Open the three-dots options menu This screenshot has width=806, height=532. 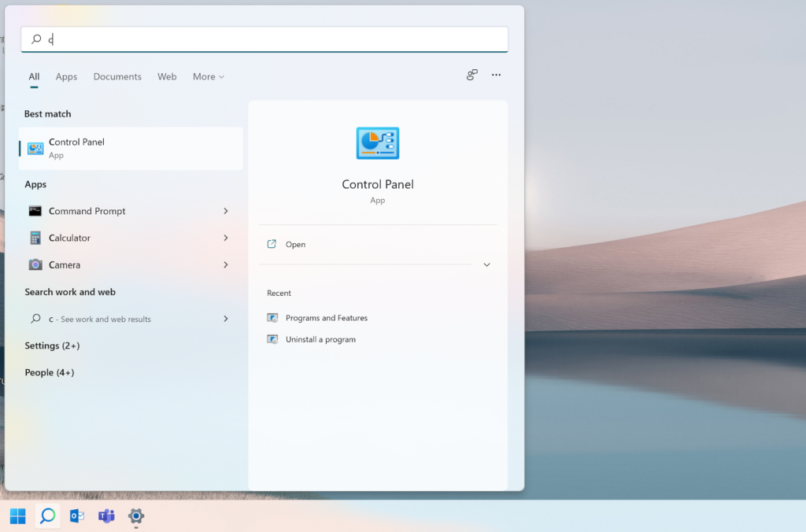(496, 75)
